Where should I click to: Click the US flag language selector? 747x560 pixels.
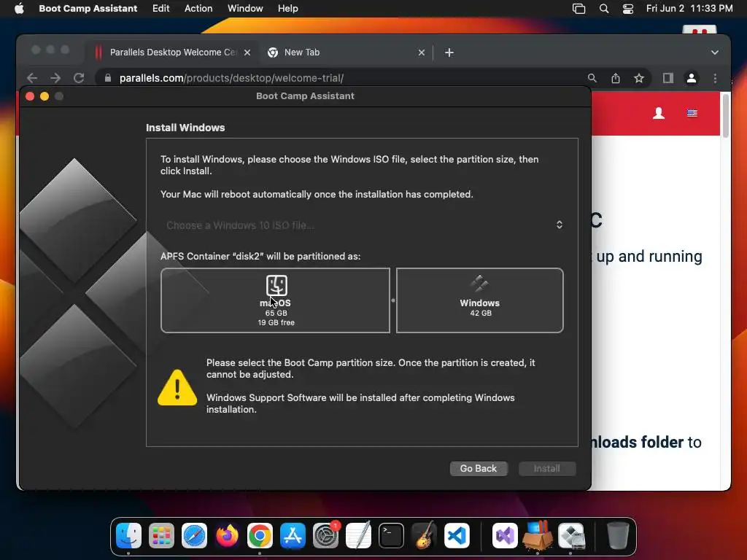tap(692, 113)
